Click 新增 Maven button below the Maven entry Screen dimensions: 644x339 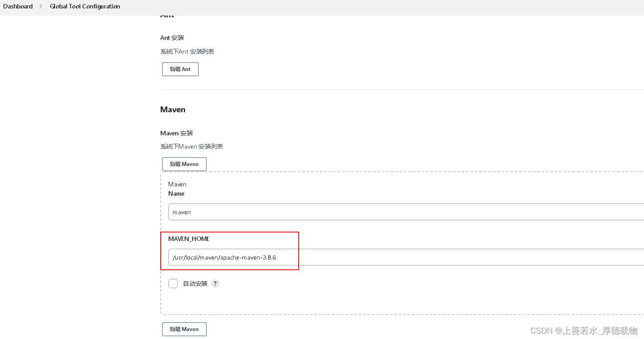[184, 329]
